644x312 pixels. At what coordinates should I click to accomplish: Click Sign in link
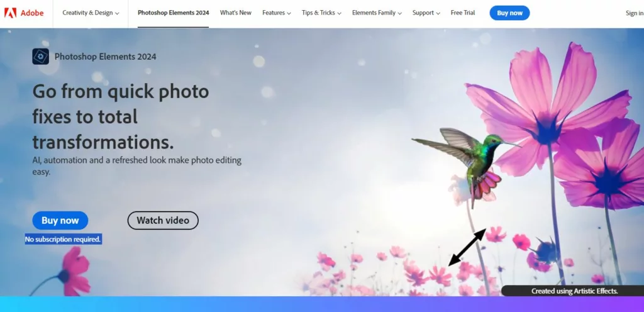pos(635,13)
